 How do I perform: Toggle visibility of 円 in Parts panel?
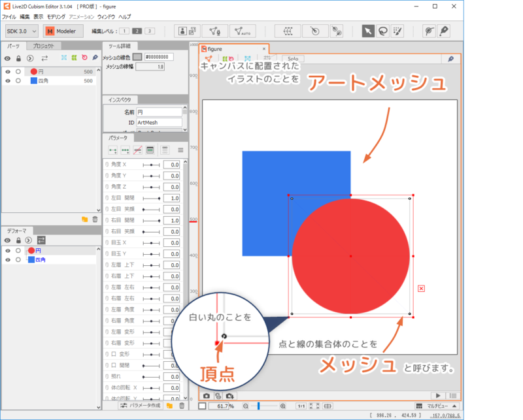pos(8,72)
